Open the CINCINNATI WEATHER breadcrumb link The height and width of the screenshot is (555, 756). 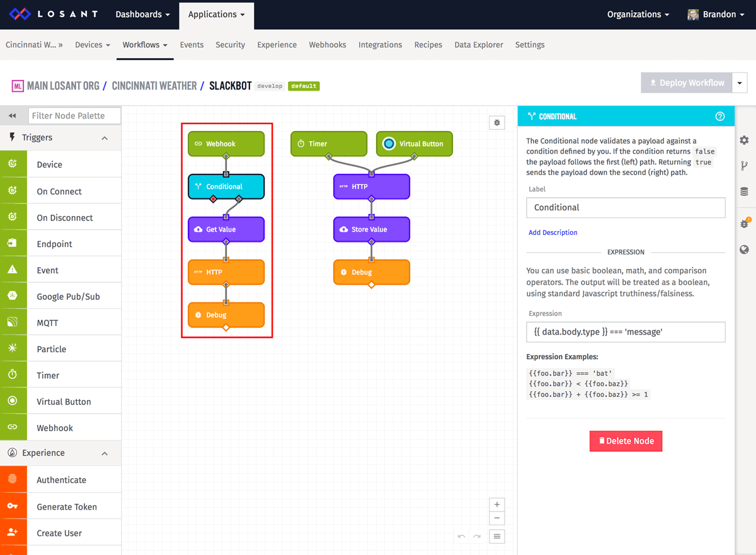154,85
